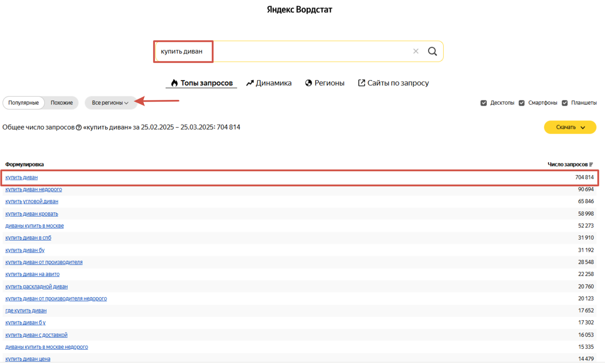Expand the Скачать download menu
This screenshot has height=364, width=605.
570,127
